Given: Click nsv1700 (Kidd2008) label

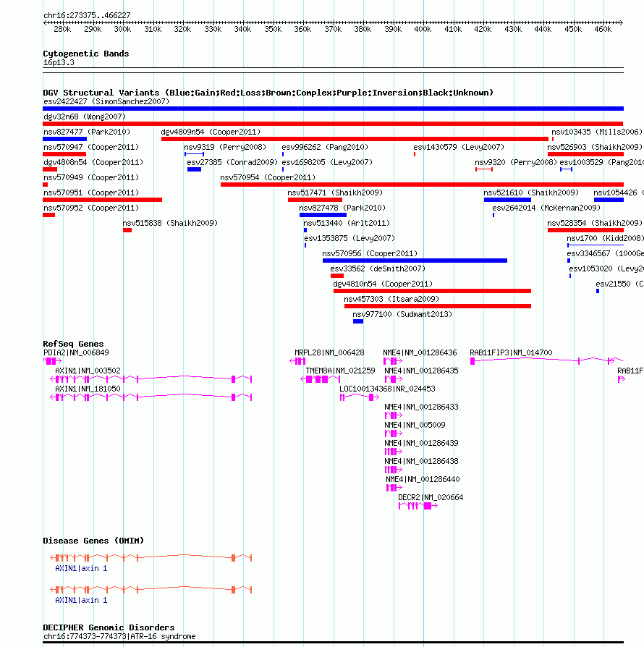Looking at the screenshot, I should (605, 239).
